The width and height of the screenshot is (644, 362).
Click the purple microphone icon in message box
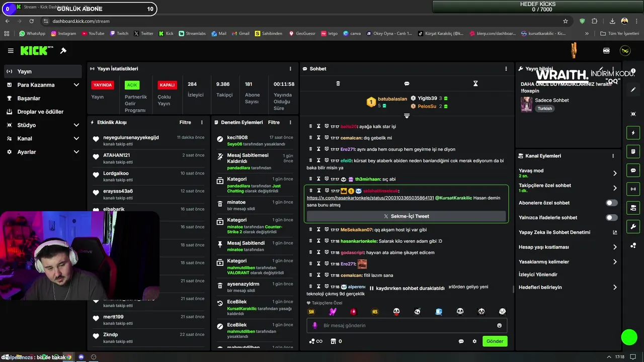click(315, 325)
